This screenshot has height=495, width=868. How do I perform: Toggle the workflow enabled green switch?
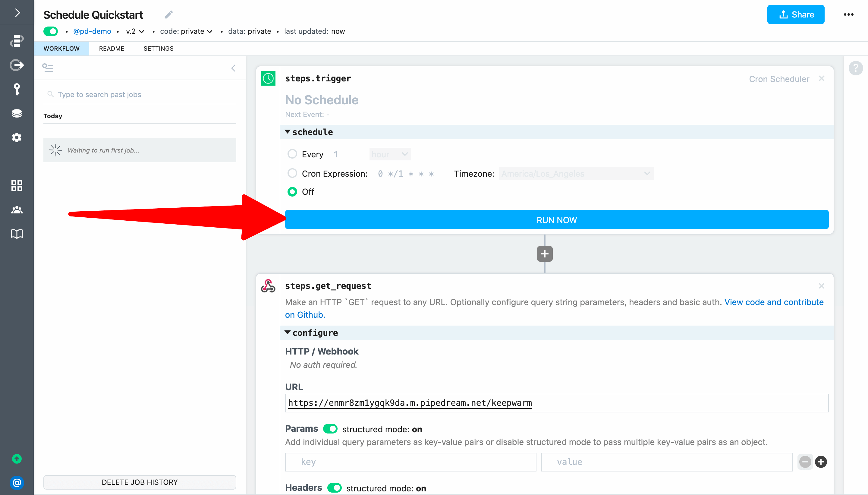51,31
